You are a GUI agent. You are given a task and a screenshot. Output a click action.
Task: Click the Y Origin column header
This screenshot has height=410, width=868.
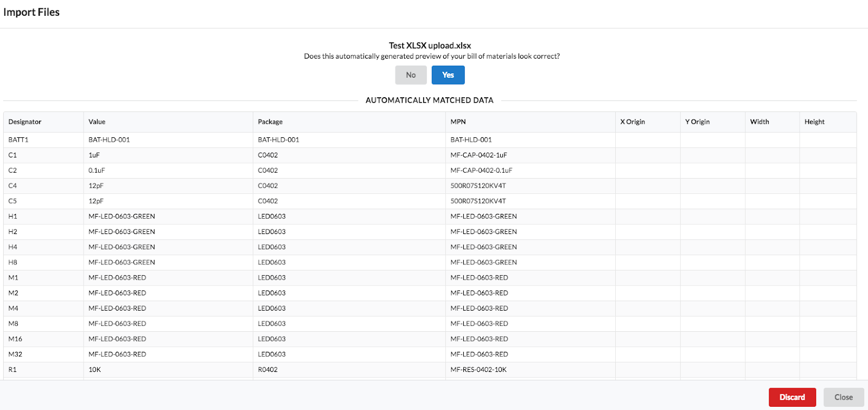[x=697, y=122]
